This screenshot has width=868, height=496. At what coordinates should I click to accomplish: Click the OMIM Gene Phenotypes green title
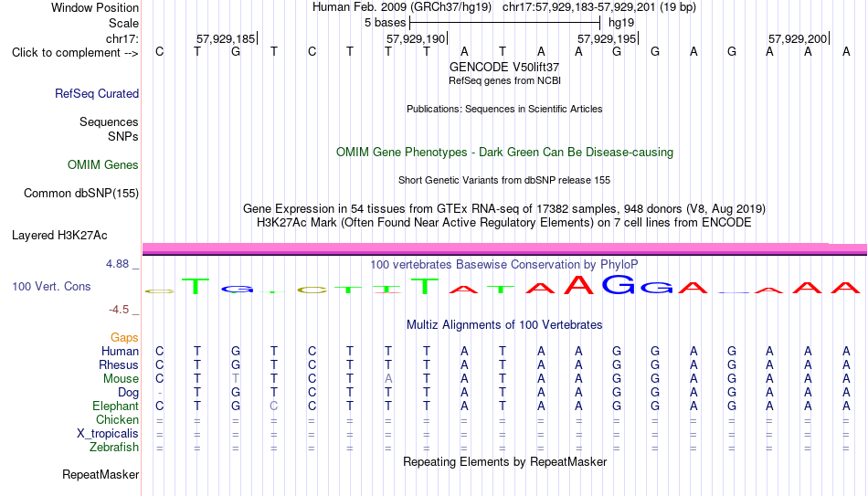[x=505, y=153]
